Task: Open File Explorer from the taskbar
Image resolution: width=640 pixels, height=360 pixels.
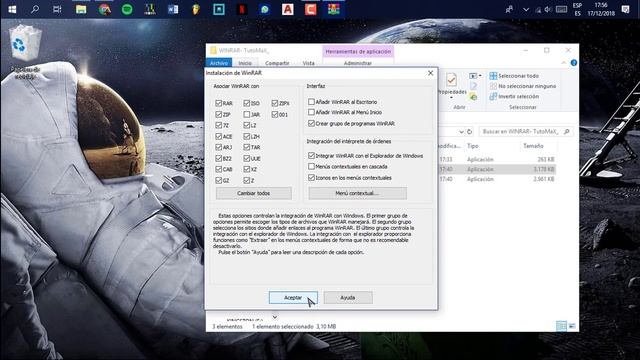Action: 81,9
